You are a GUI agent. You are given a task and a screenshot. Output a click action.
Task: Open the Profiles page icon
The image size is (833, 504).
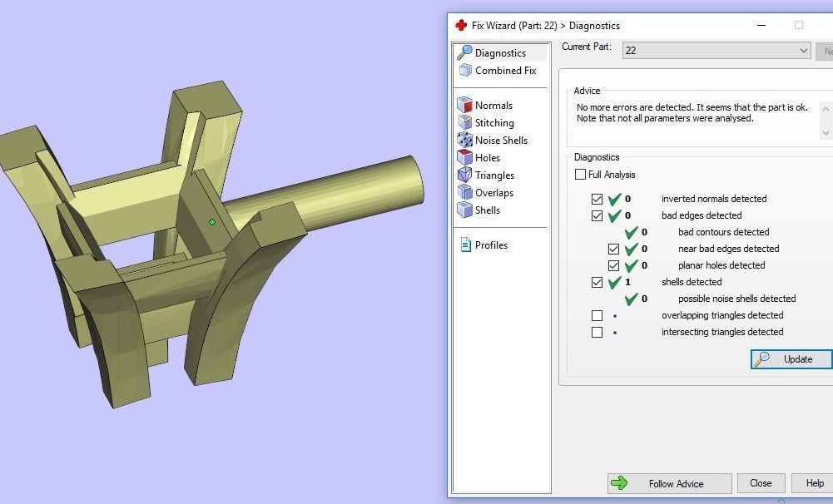click(x=466, y=245)
